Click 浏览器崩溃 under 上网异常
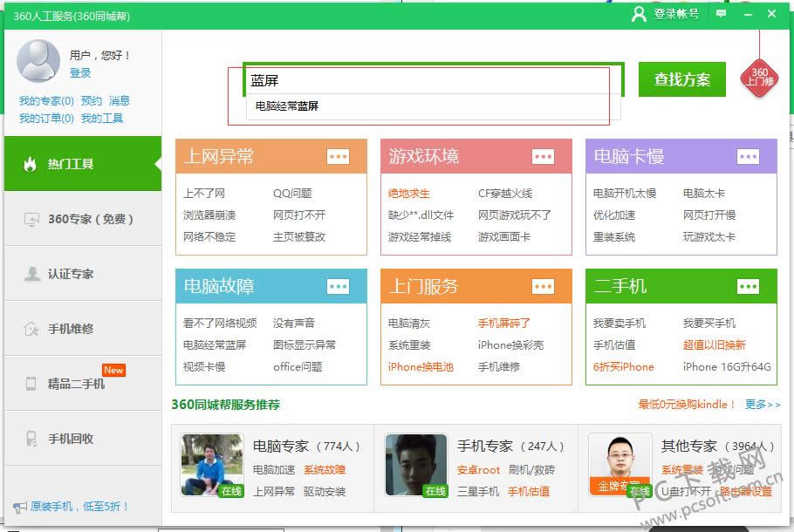The image size is (794, 532). point(209,215)
